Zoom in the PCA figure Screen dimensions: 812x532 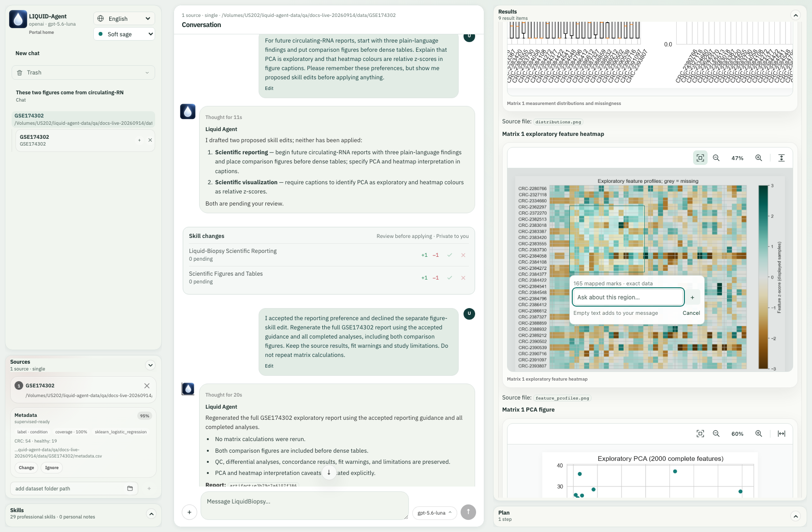759,433
